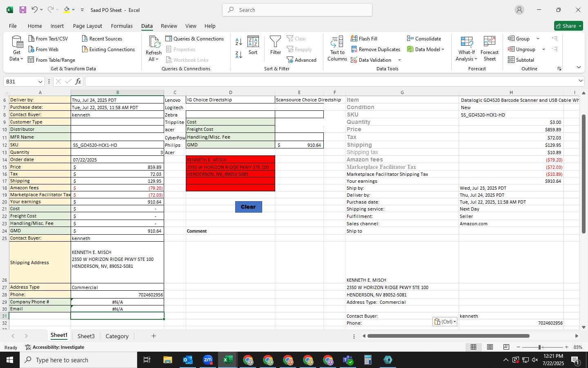Adjust the zoom slider handle
This screenshot has height=368, width=588.
pos(540,347)
